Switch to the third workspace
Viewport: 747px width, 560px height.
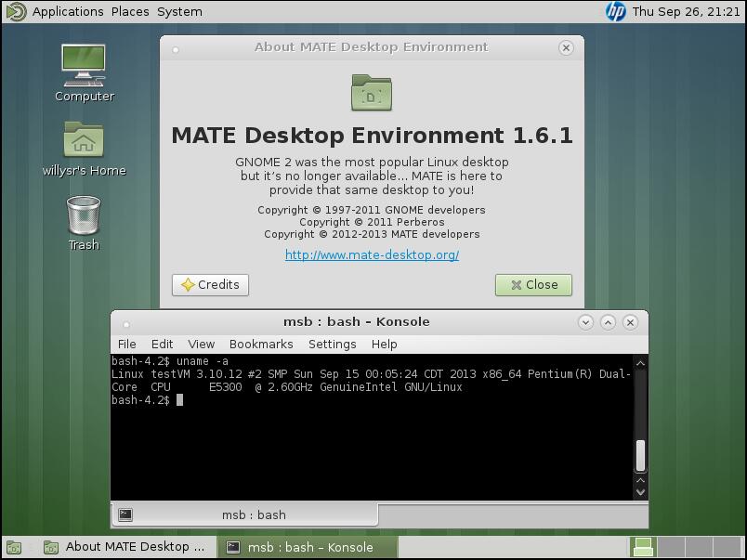tap(699, 547)
